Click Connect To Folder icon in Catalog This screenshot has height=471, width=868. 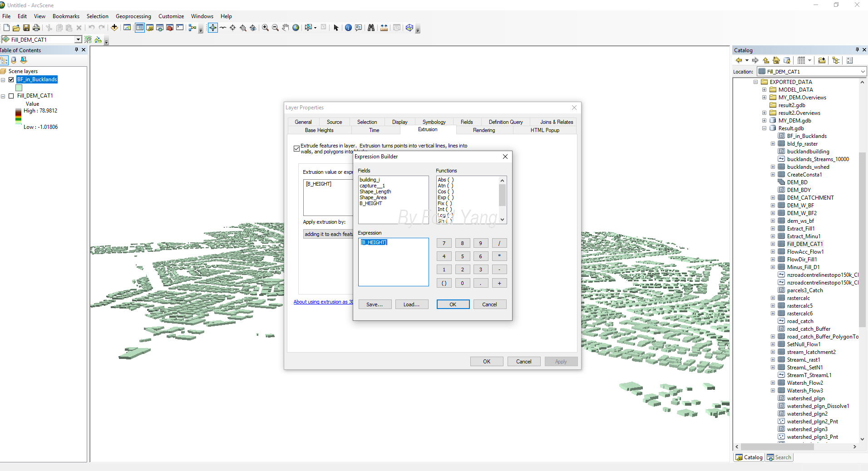822,60
